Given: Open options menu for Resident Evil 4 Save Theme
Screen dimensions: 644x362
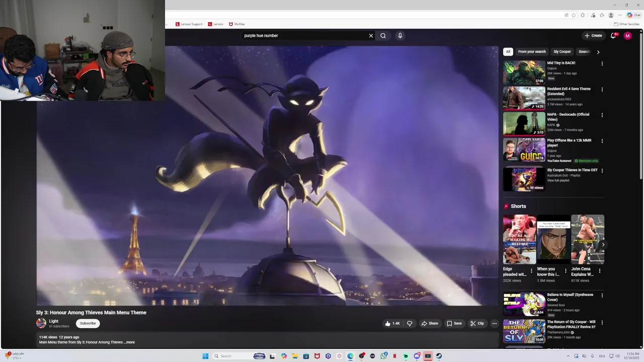Looking at the screenshot, I should pyautogui.click(x=602, y=89).
